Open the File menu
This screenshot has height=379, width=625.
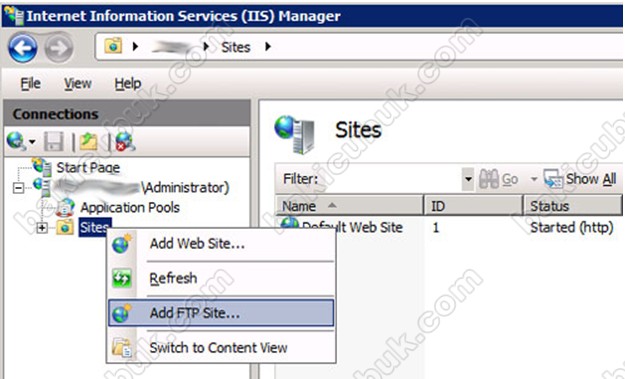tap(30, 84)
